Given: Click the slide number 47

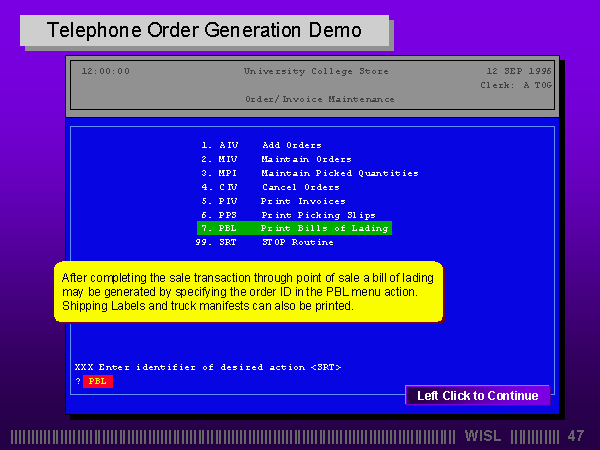Looking at the screenshot, I should [x=575, y=436].
